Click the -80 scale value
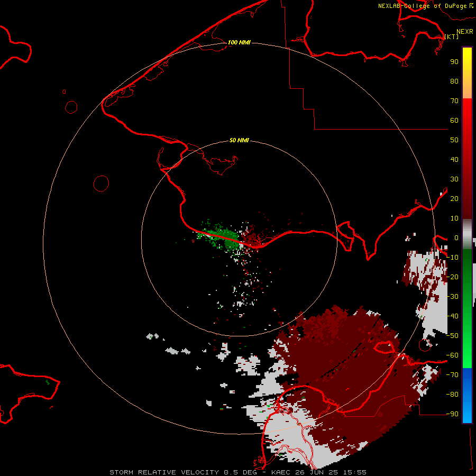This screenshot has height=476, width=476. click(452, 395)
